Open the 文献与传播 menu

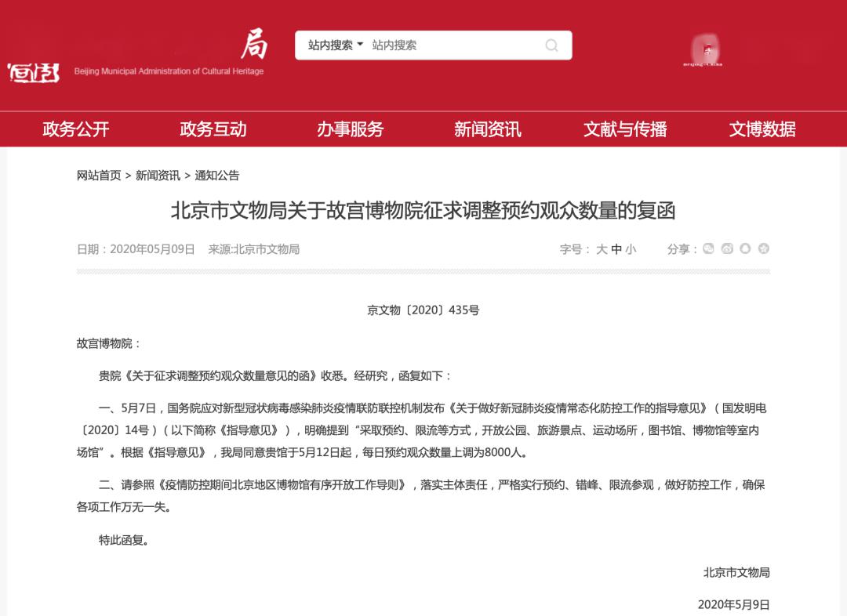(x=625, y=129)
